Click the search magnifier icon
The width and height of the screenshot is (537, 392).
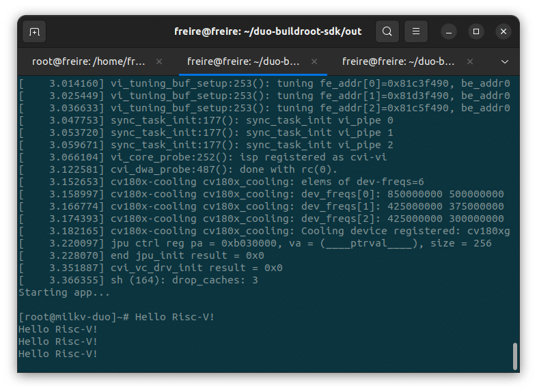[x=387, y=31]
